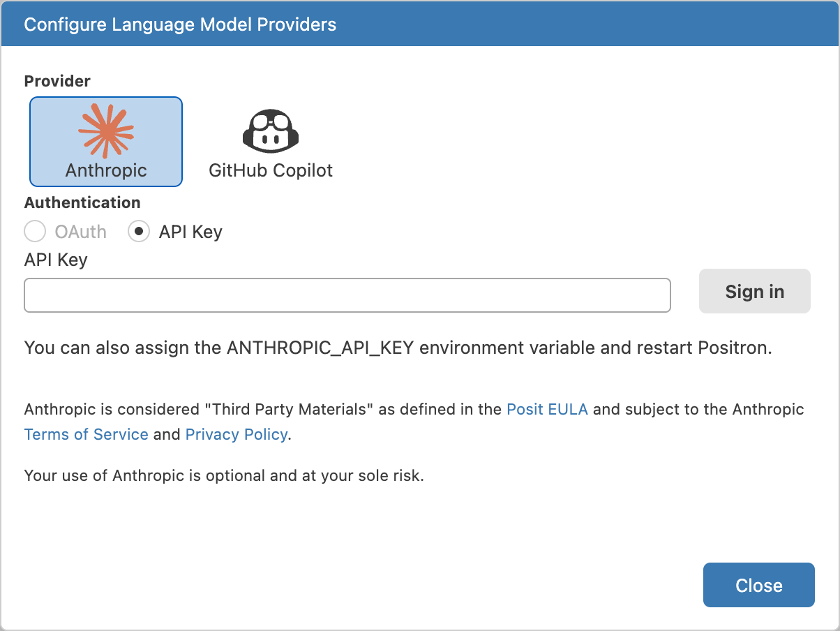Click the ANTHROPIC_API_KEY environment variable hint text
The width and height of the screenshot is (840, 631).
[x=398, y=348]
